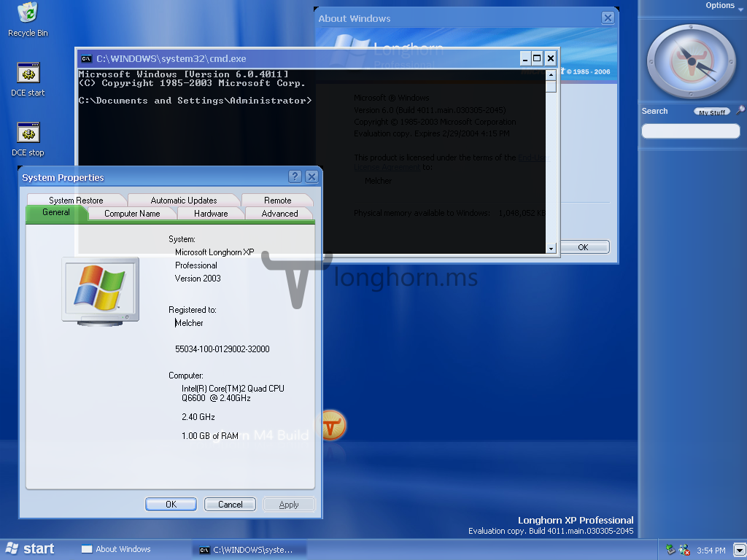
Task: Switch to the System Restore tab
Action: 76,200
